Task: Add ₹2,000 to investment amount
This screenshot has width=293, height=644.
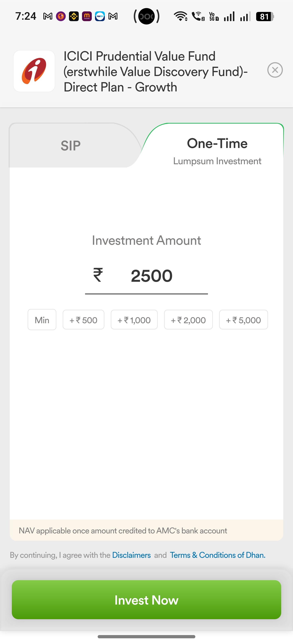Action: click(188, 320)
